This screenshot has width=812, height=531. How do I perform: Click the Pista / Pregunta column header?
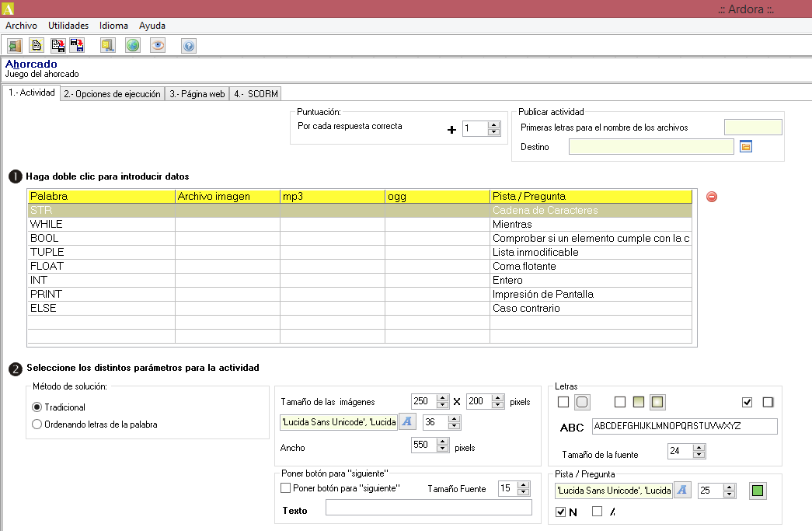pos(591,197)
